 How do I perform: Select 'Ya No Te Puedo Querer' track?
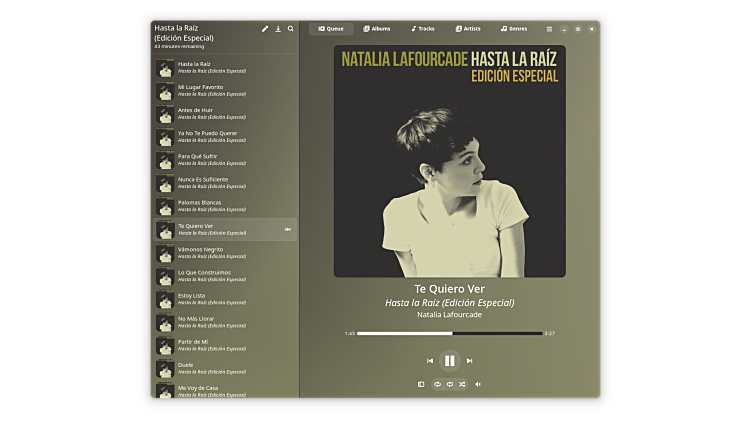[x=225, y=137]
